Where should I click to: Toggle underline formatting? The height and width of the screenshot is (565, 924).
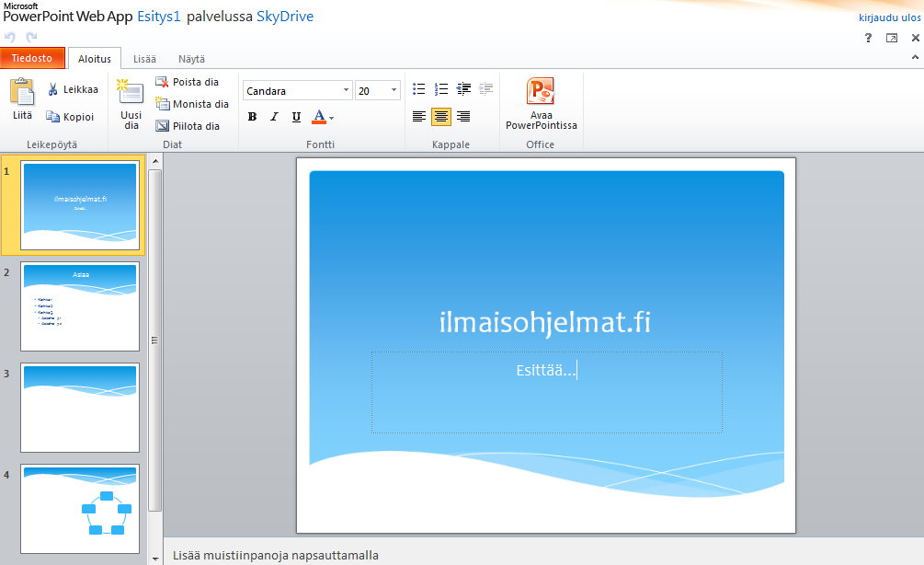point(296,117)
